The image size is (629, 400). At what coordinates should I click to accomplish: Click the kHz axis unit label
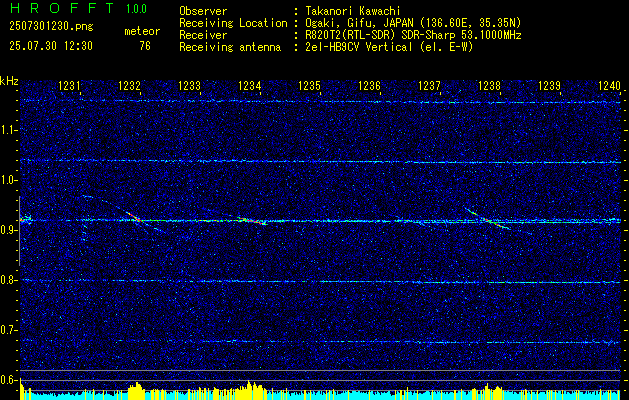coord(9,81)
